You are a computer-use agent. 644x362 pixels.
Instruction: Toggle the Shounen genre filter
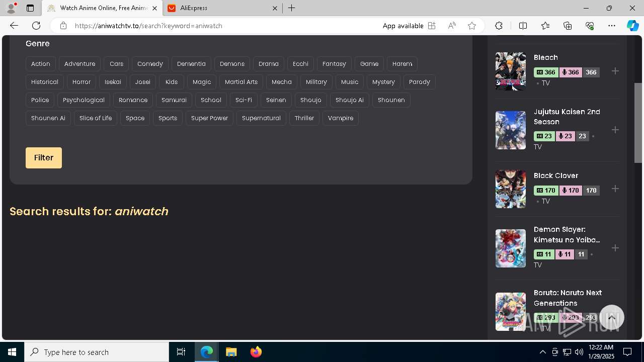(x=391, y=100)
